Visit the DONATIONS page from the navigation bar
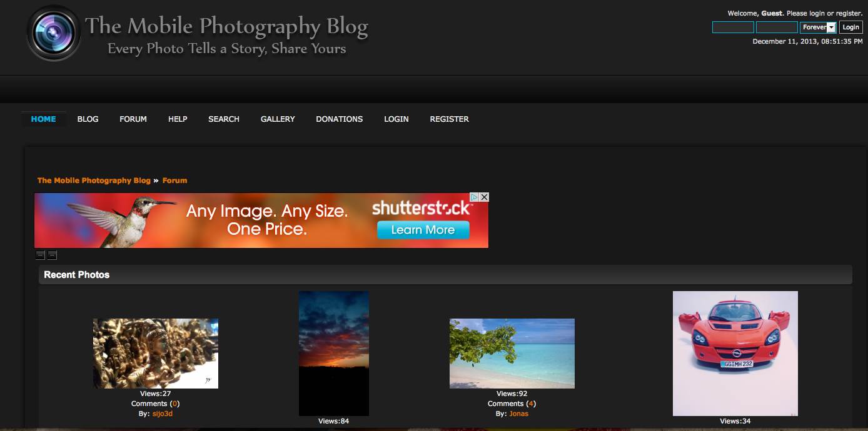 pyautogui.click(x=339, y=119)
